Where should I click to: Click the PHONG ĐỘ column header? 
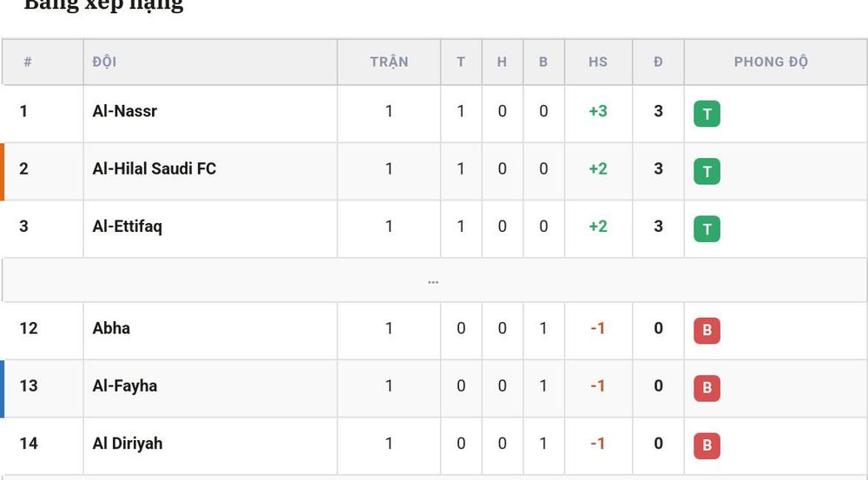tap(771, 62)
